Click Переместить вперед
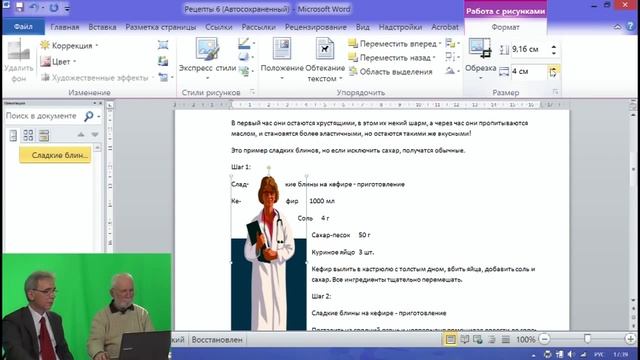This screenshot has width=640, height=360. click(394, 43)
